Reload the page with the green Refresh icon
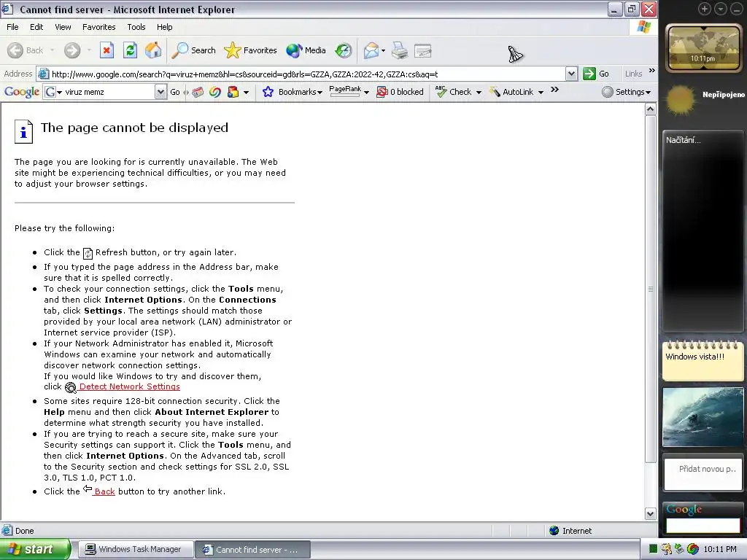This screenshot has height=560, width=747. [x=130, y=50]
